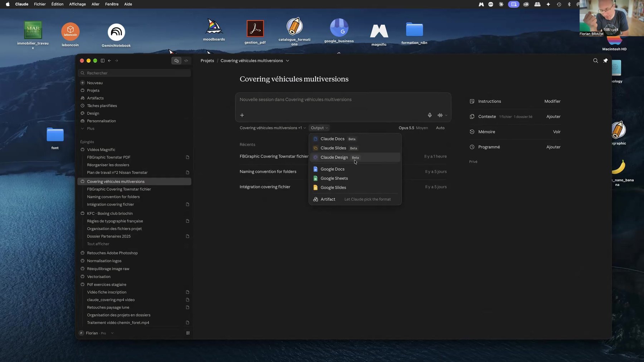The image size is (644, 362).
Task: Start dictation with the microphone icon
Action: click(430, 115)
